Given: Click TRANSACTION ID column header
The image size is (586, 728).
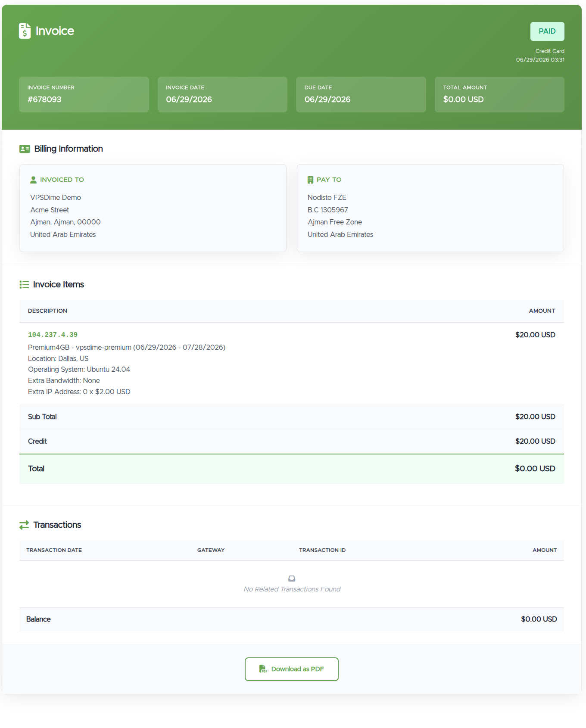Looking at the screenshot, I should pyautogui.click(x=322, y=550).
